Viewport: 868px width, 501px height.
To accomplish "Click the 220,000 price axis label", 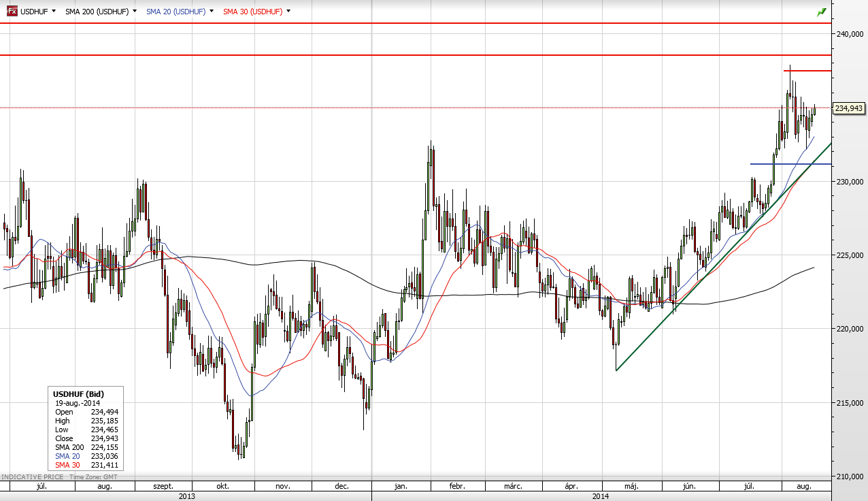I will tap(850, 329).
